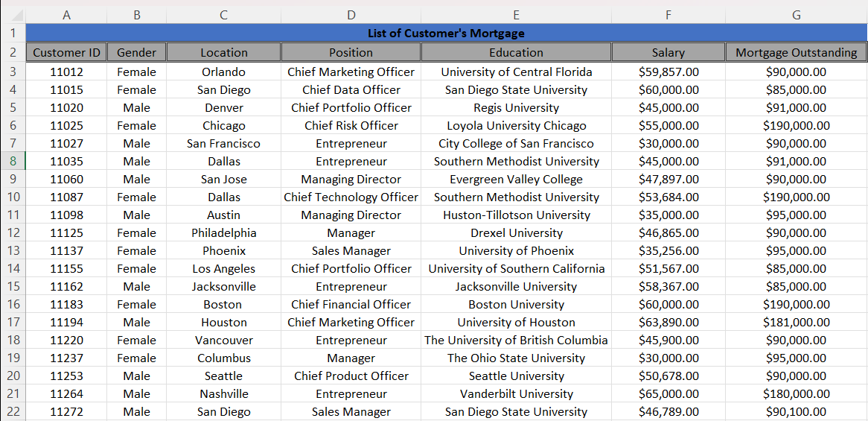
Task: Select the "List of Customer's Mortgage" title cell
Action: pyautogui.click(x=446, y=34)
